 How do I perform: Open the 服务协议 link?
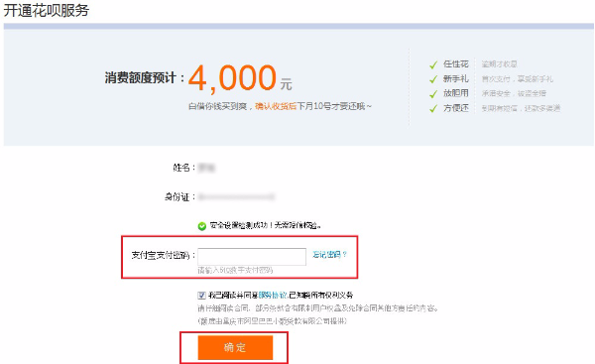point(272,295)
